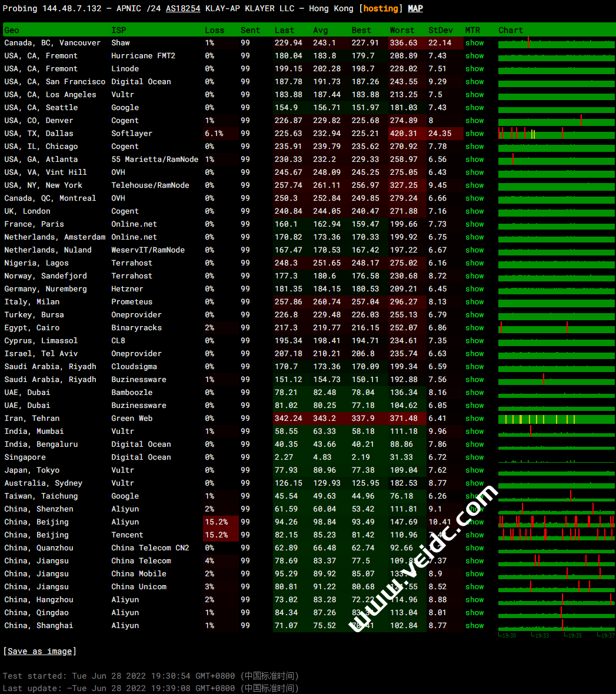Click the Geo column header
Image resolution: width=616 pixels, height=694 pixels.
(x=12, y=30)
